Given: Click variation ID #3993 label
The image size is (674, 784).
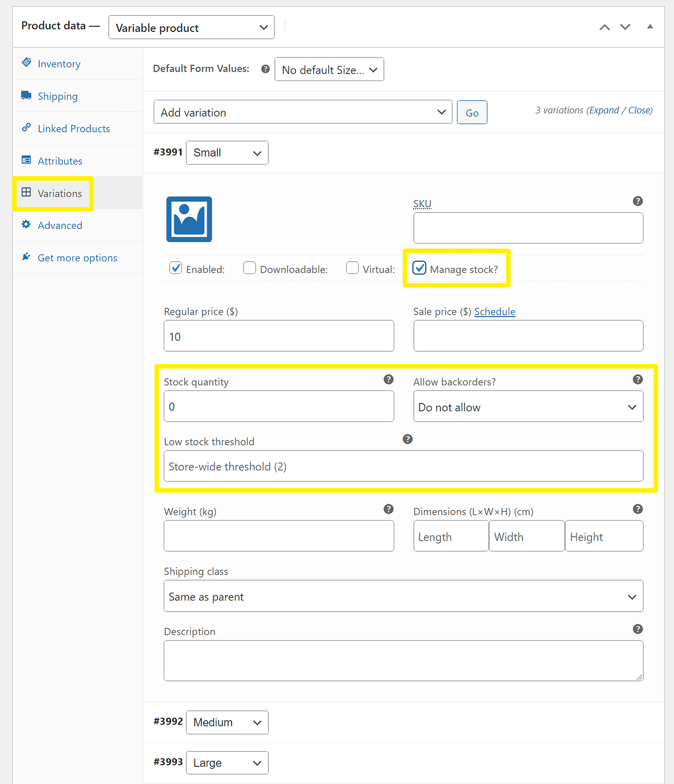Looking at the screenshot, I should (168, 762).
